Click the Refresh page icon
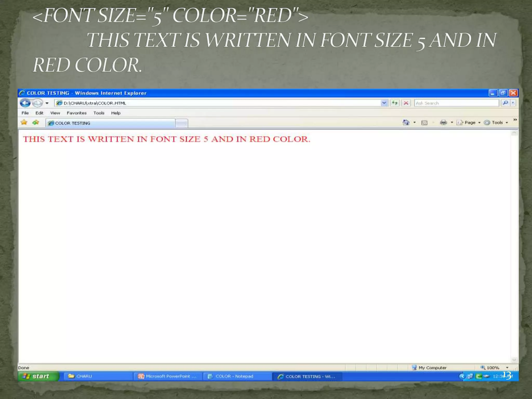Viewport: 532px width, 399px height. click(395, 103)
